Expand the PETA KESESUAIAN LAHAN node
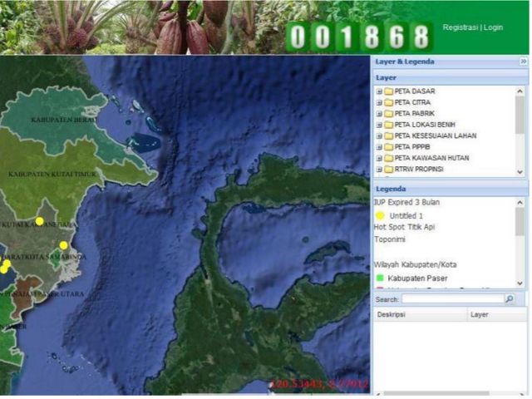The height and width of the screenshot is (399, 532). click(x=379, y=135)
